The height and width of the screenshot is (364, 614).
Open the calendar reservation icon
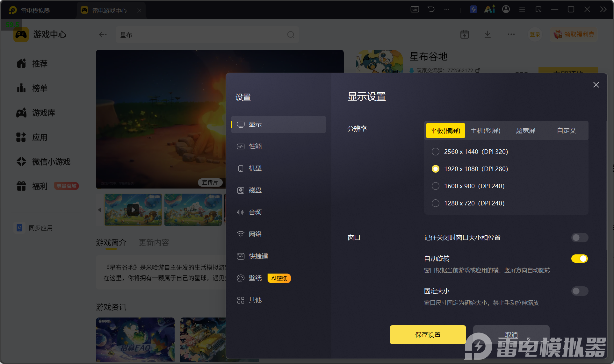(465, 34)
